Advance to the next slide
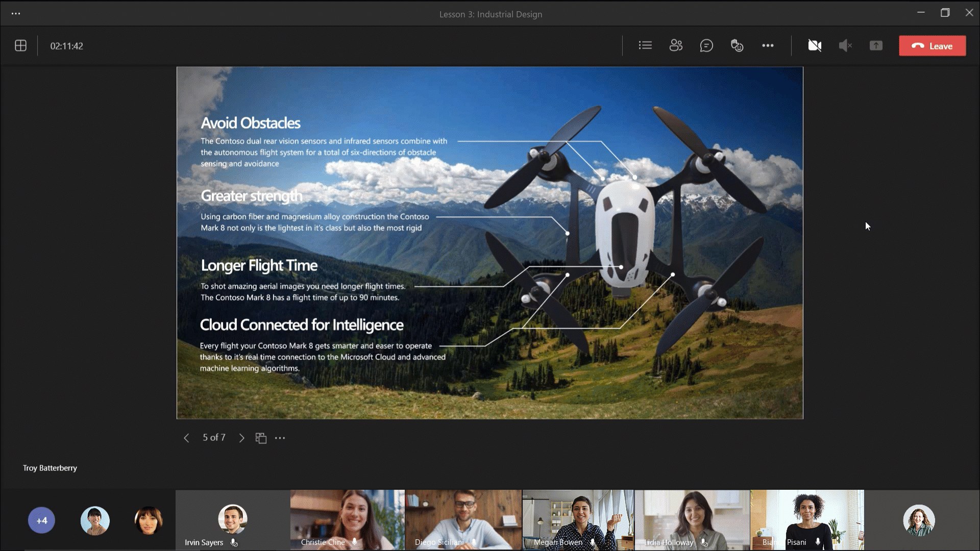This screenshot has height=551, width=980. pyautogui.click(x=242, y=438)
